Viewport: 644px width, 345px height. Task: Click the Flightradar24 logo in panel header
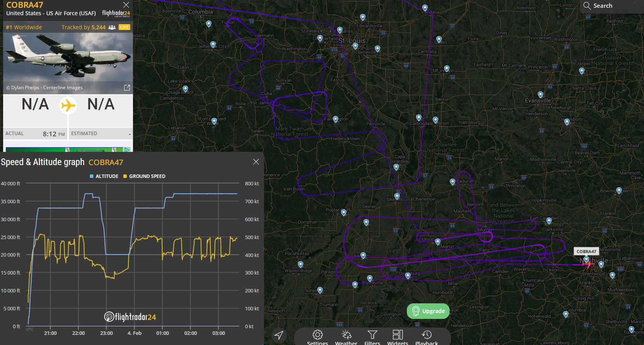tap(116, 13)
